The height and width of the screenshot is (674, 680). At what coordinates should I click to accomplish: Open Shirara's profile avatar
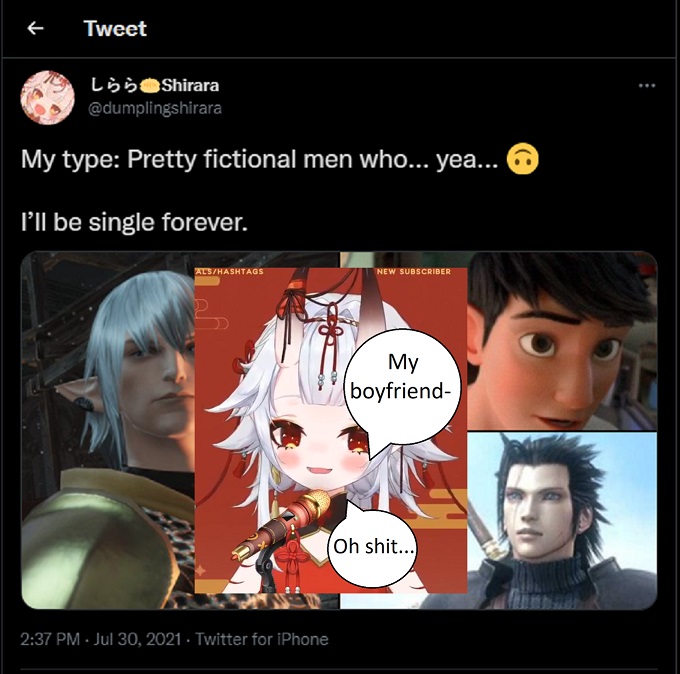[47, 98]
